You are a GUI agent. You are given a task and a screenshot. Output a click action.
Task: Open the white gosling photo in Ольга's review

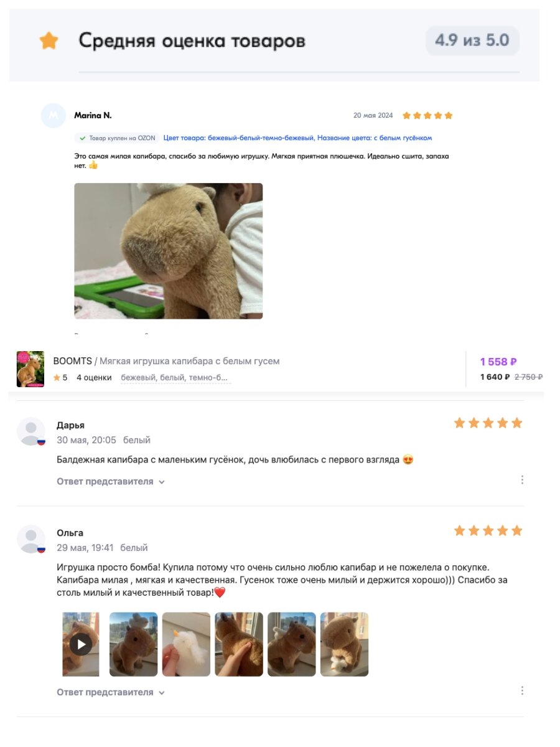(186, 644)
